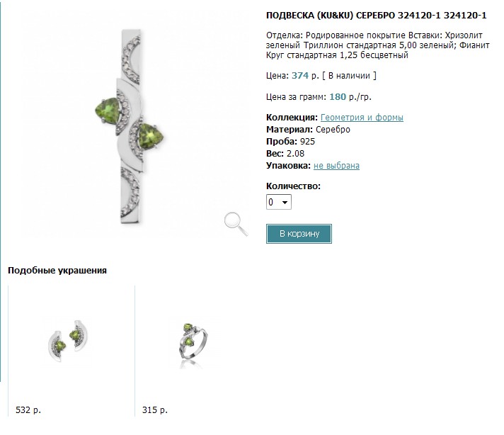Open the 'Геометрия и формы' collection link
This screenshot has width=504, height=435.
[x=362, y=118]
